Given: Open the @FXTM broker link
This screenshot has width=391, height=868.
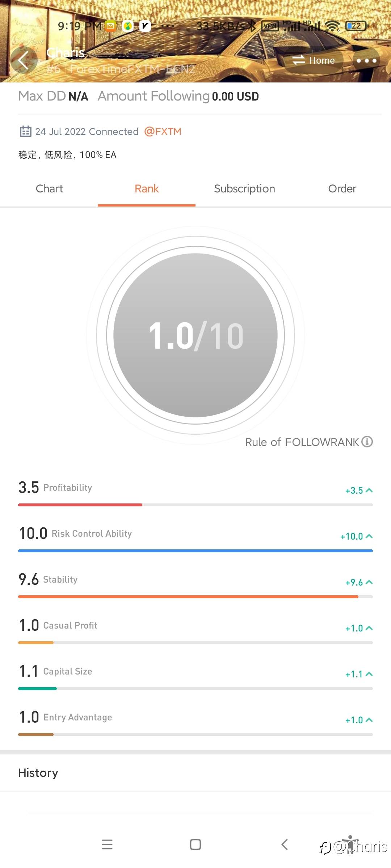Looking at the screenshot, I should pyautogui.click(x=163, y=131).
